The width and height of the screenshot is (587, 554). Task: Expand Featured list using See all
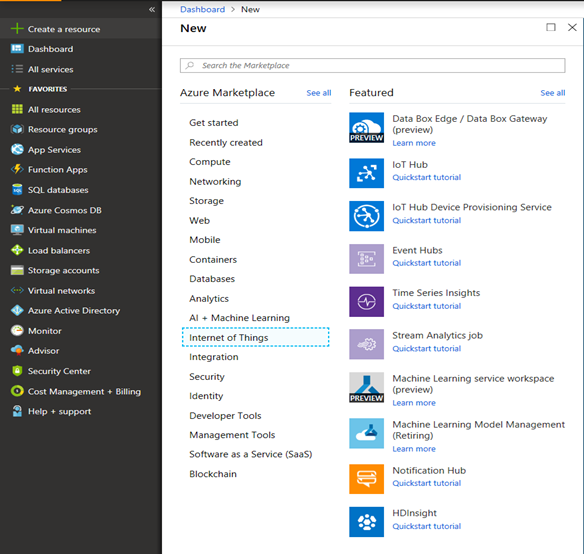point(553,93)
